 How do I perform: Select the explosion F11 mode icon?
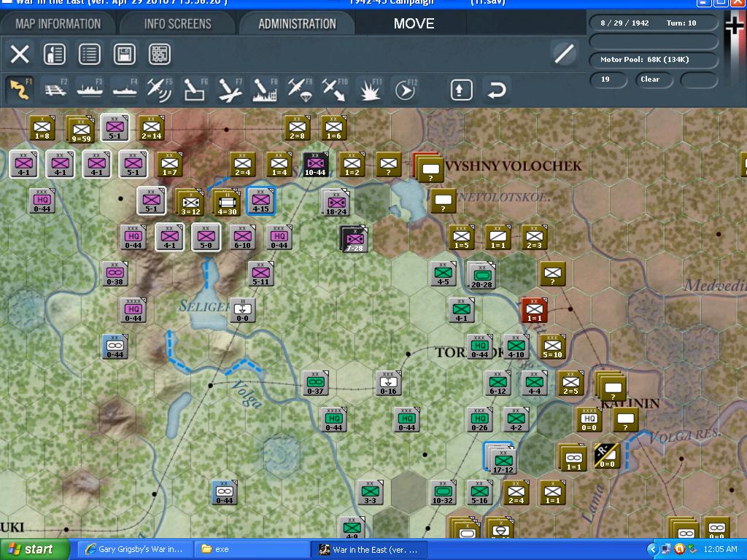click(x=370, y=90)
